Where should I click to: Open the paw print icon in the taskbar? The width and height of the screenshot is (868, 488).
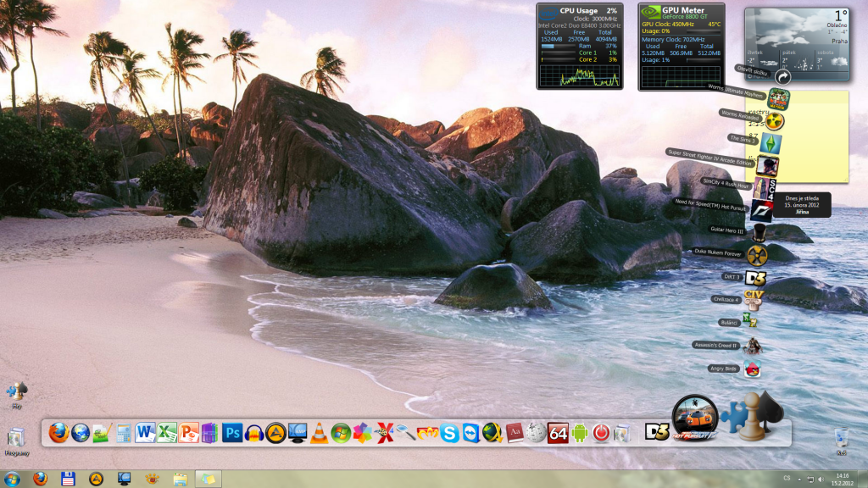click(153, 480)
